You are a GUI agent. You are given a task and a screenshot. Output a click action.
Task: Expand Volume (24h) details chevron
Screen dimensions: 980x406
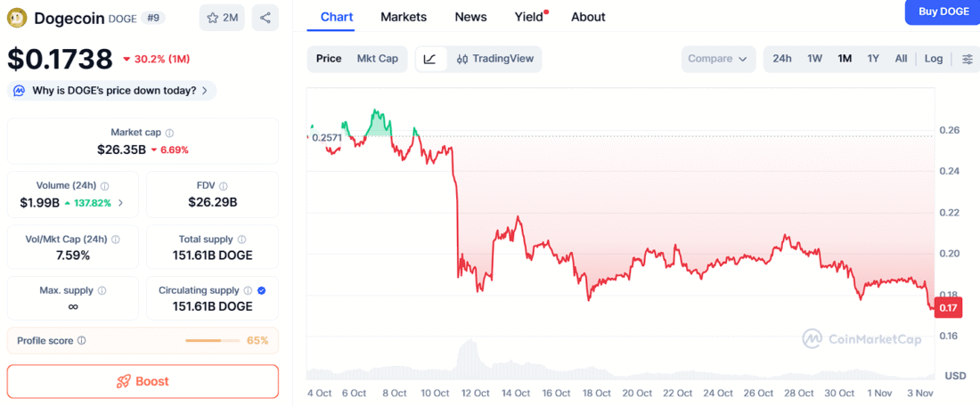121,203
